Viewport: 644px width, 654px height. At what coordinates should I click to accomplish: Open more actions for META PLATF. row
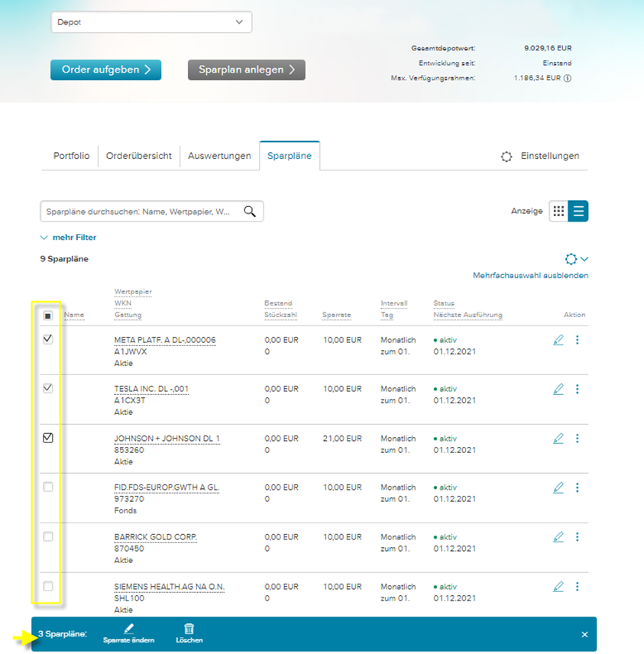point(578,340)
